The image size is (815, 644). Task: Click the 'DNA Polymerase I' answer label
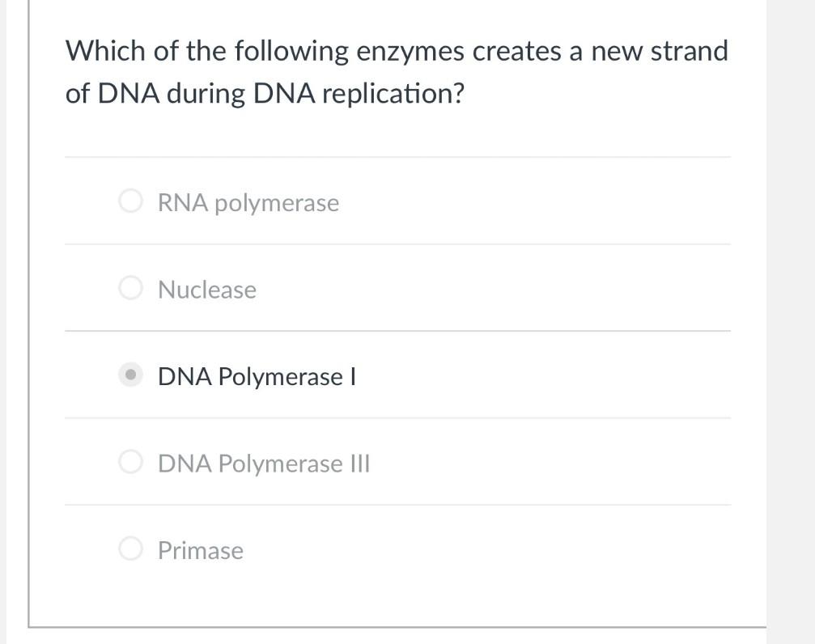pos(257,376)
